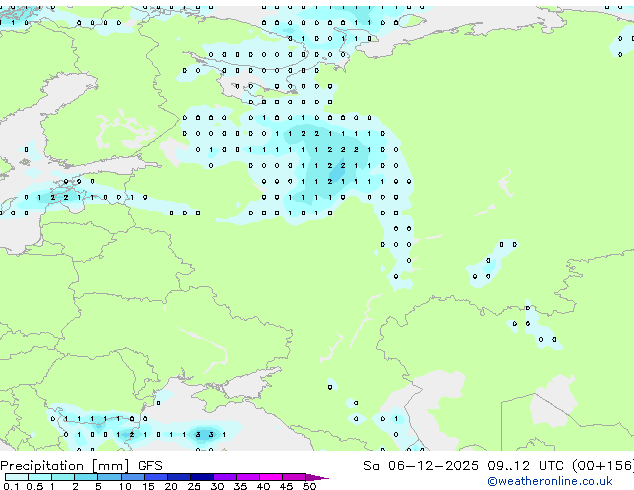Click the legend scale label '20'
Viewport: 634px width, 490px height.
[171, 486]
